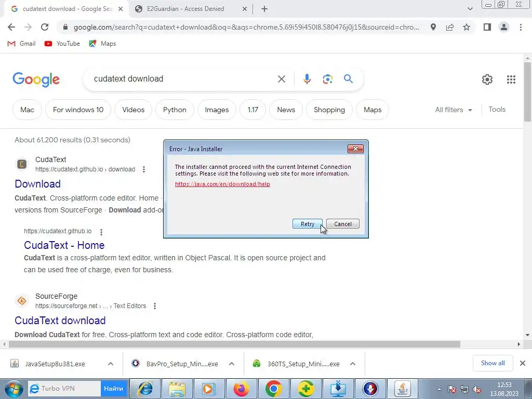532x399 pixels.
Task: Open the Windows Start button
Action: 14,389
